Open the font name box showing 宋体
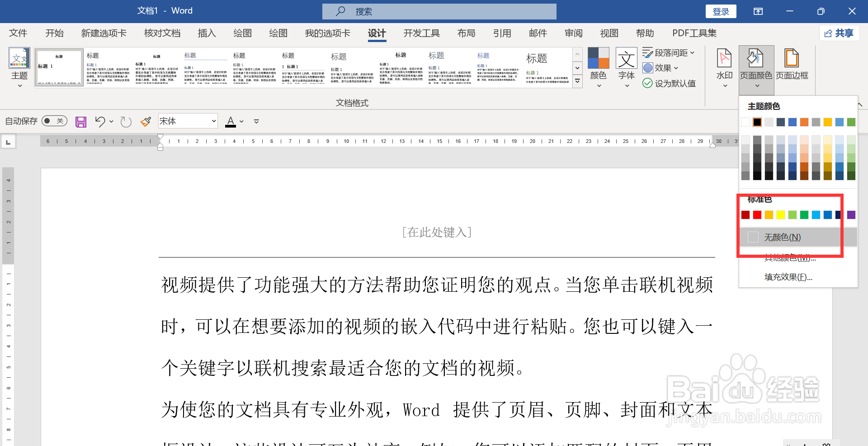868x446 pixels. 188,121
